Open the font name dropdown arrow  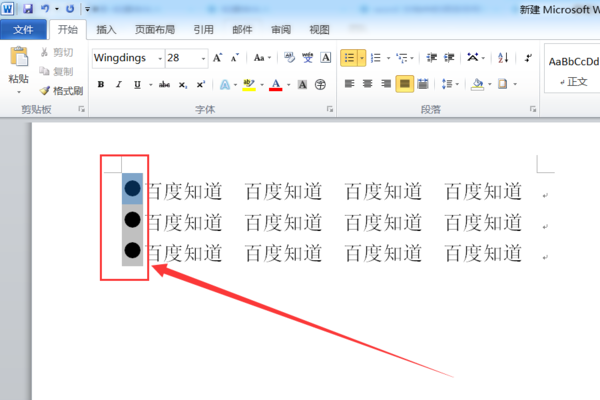pos(160,59)
